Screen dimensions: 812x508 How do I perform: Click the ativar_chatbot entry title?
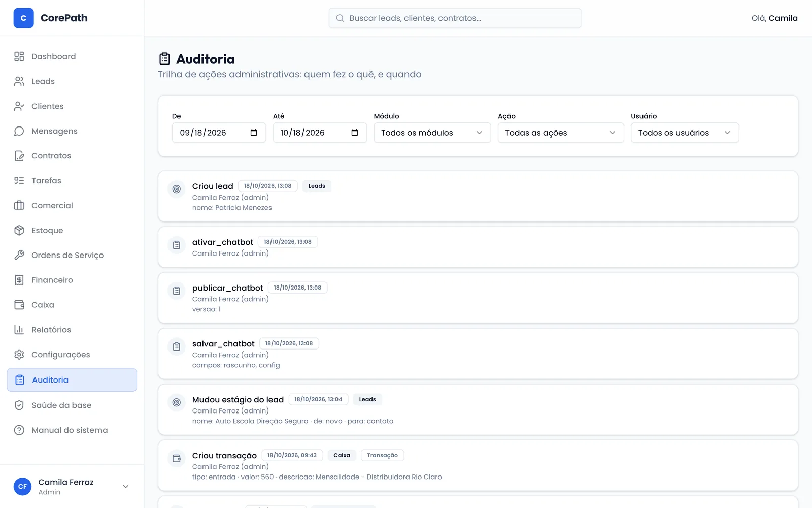point(223,242)
